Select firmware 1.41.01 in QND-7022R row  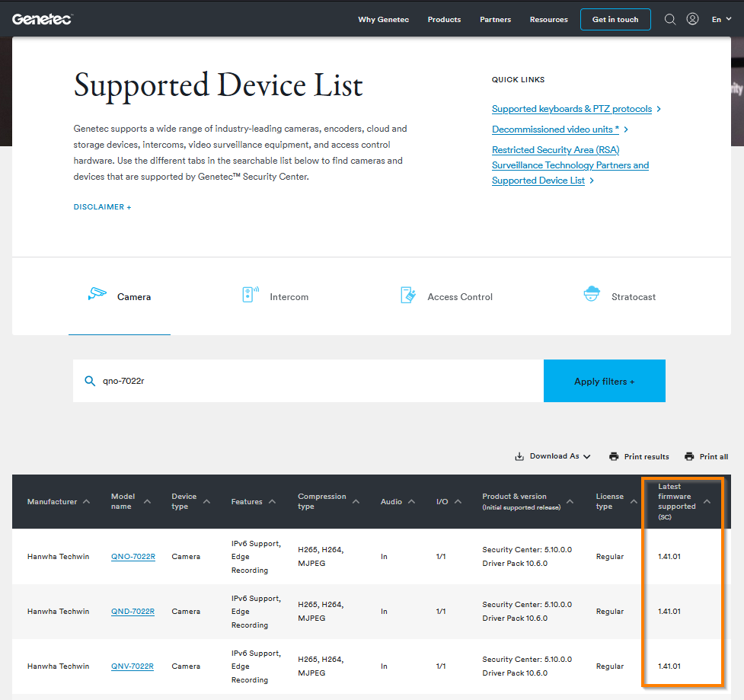(669, 611)
